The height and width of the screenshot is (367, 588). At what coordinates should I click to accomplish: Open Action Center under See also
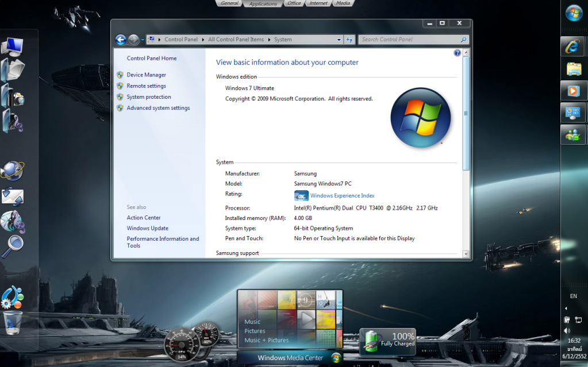(x=144, y=218)
